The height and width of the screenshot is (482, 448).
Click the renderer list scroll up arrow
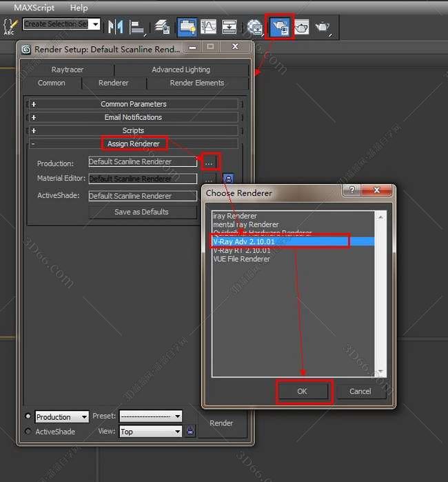tap(380, 217)
